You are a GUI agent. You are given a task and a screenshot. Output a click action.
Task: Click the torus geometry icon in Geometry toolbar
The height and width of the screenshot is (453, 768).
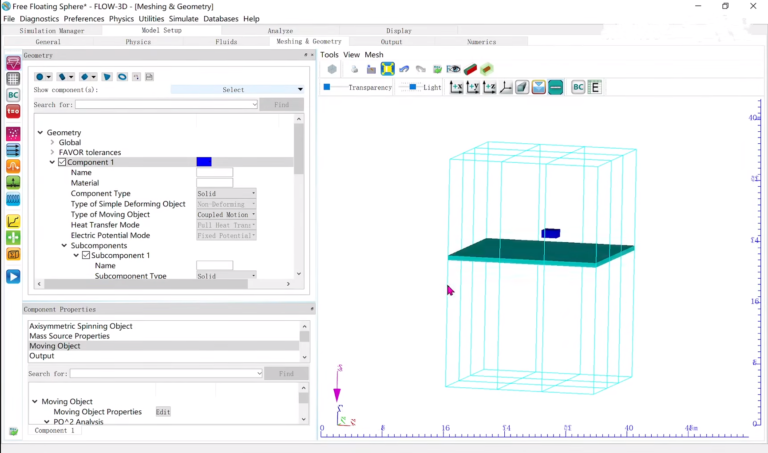pyautogui.click(x=122, y=77)
